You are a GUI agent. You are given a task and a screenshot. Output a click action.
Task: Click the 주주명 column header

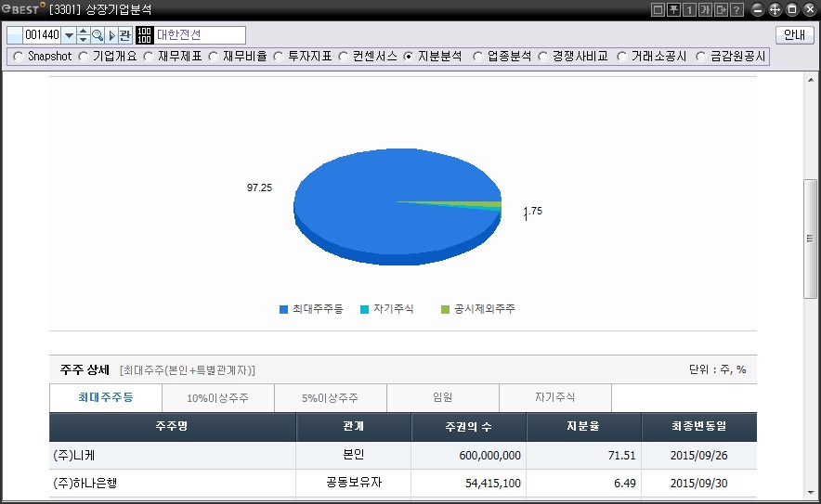click(x=172, y=427)
